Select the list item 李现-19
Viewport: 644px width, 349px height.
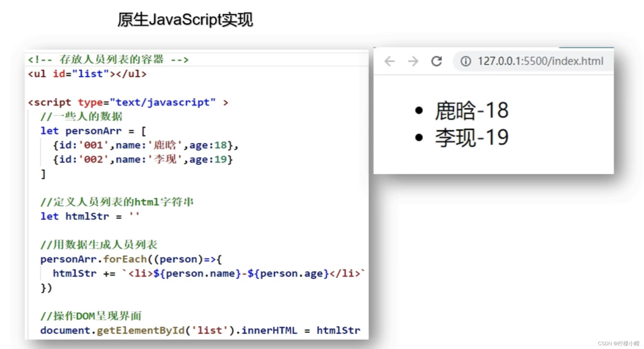472,138
